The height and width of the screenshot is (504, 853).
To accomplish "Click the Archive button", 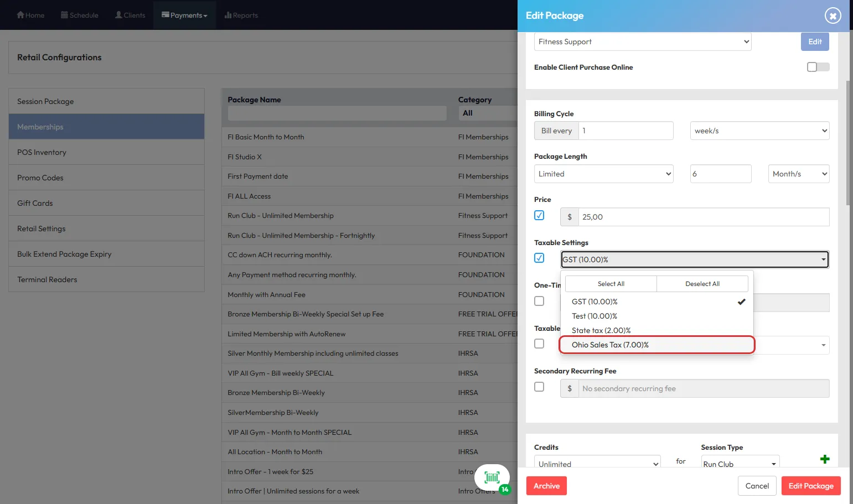I will [x=546, y=486].
